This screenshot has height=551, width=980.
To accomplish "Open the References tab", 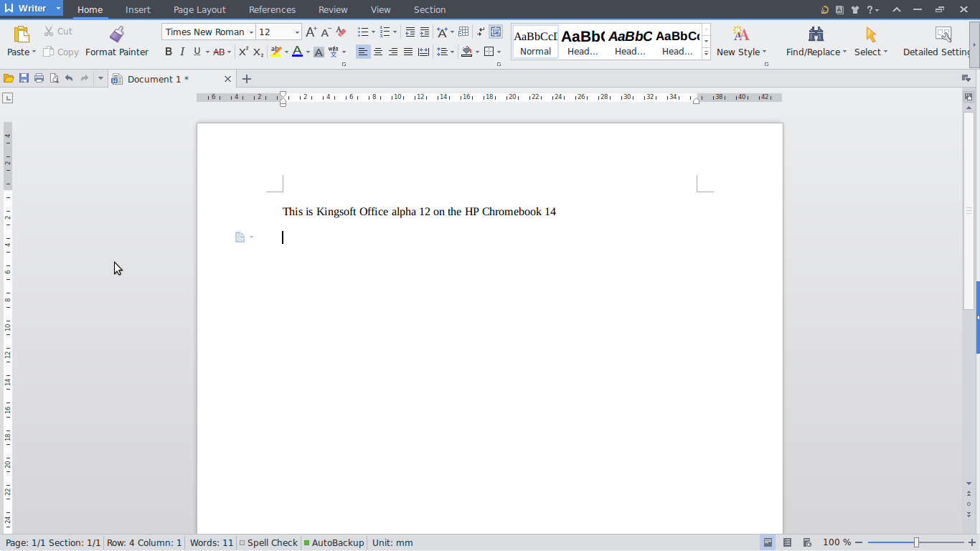I will pos(272,9).
